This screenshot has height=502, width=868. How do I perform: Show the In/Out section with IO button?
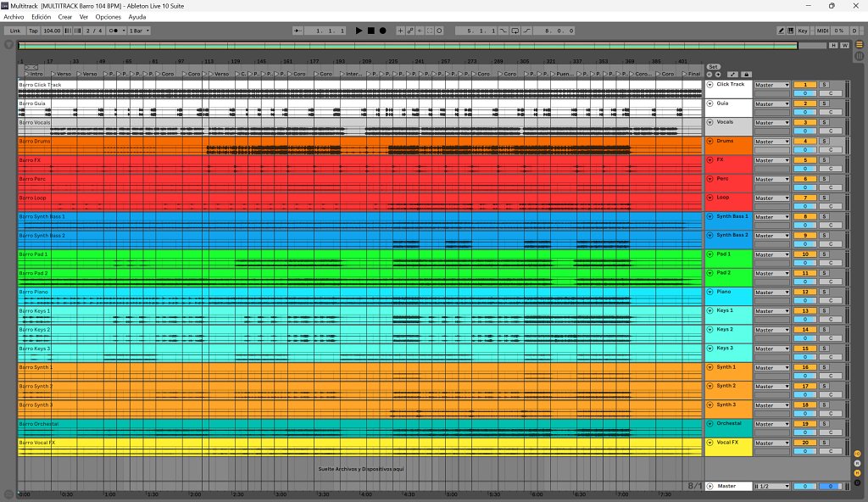point(857,454)
